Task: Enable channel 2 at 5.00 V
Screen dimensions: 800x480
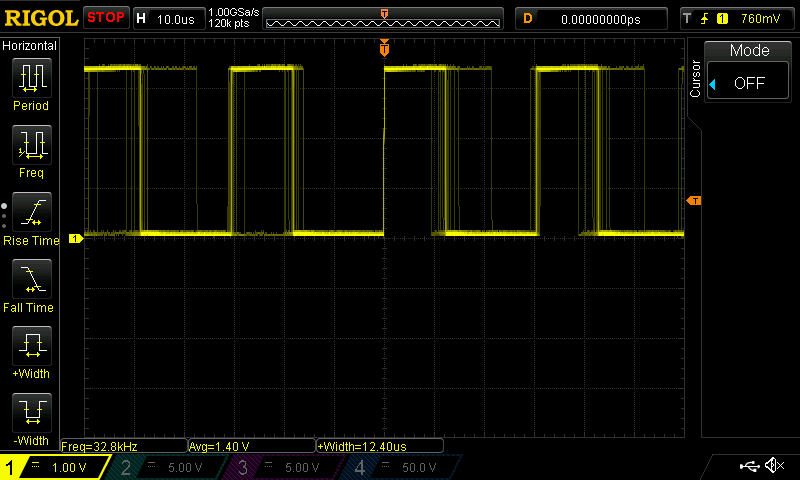Action: tap(168, 467)
